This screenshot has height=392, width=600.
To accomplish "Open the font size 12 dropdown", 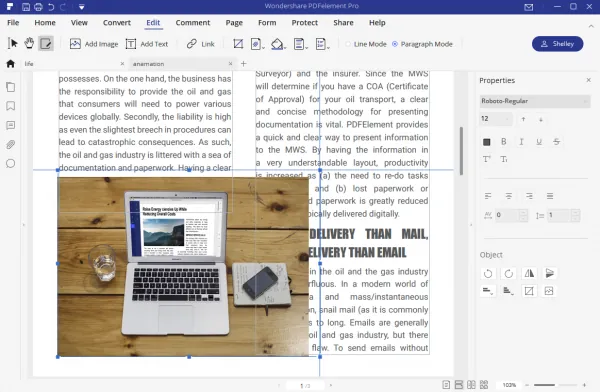I will click(496, 119).
